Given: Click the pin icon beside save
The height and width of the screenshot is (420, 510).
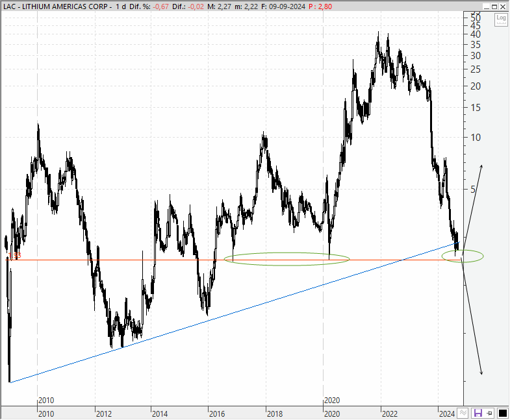Looking at the screenshot, I should tap(489, 413).
